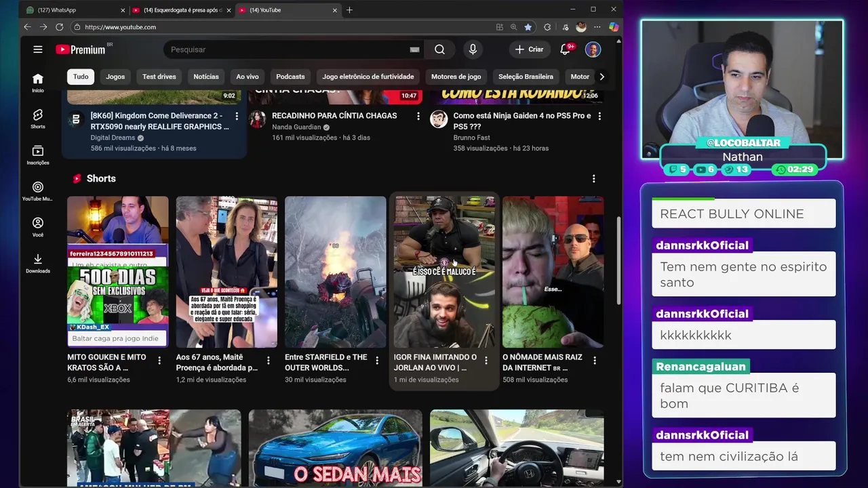Image resolution: width=868 pixels, height=488 pixels.
Task: Click the Criar button
Action: [529, 49]
